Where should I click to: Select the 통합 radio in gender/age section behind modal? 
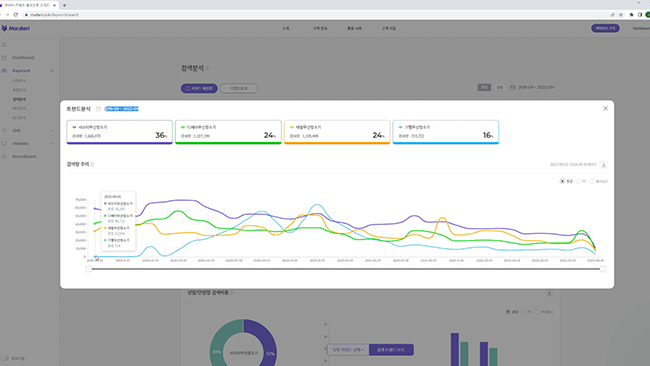coord(508,312)
